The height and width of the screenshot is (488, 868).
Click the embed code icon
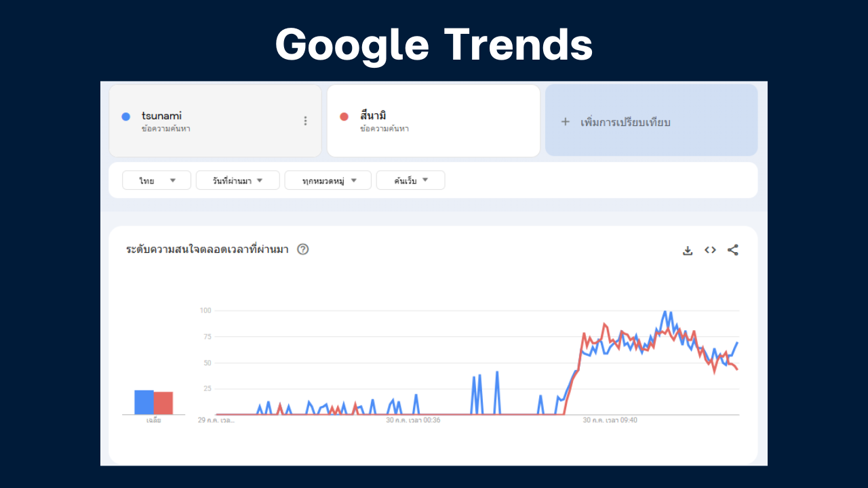710,250
